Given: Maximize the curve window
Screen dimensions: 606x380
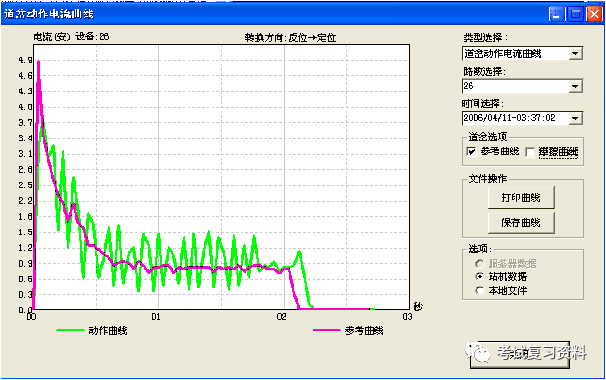Looking at the screenshot, I should [x=575, y=14].
